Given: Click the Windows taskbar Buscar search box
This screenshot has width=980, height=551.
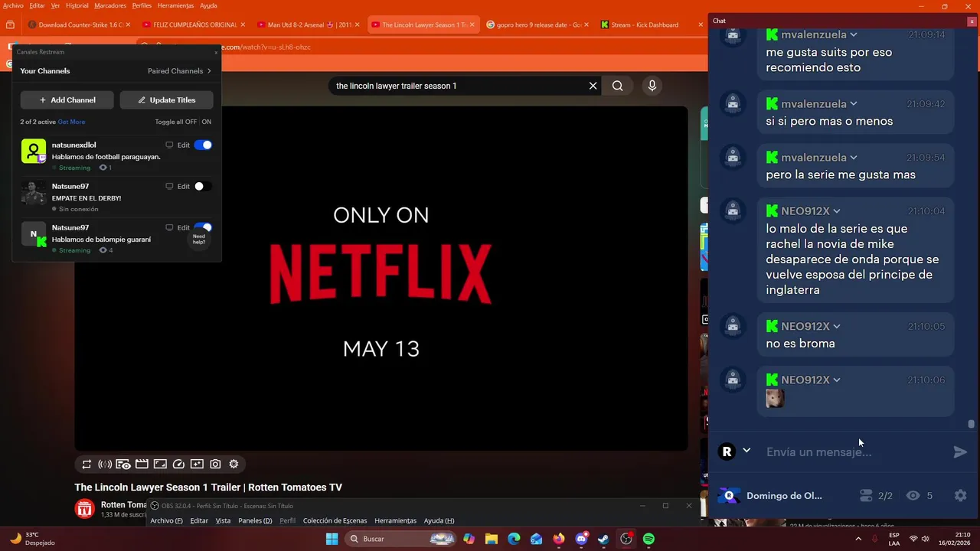Looking at the screenshot, I should point(402,539).
